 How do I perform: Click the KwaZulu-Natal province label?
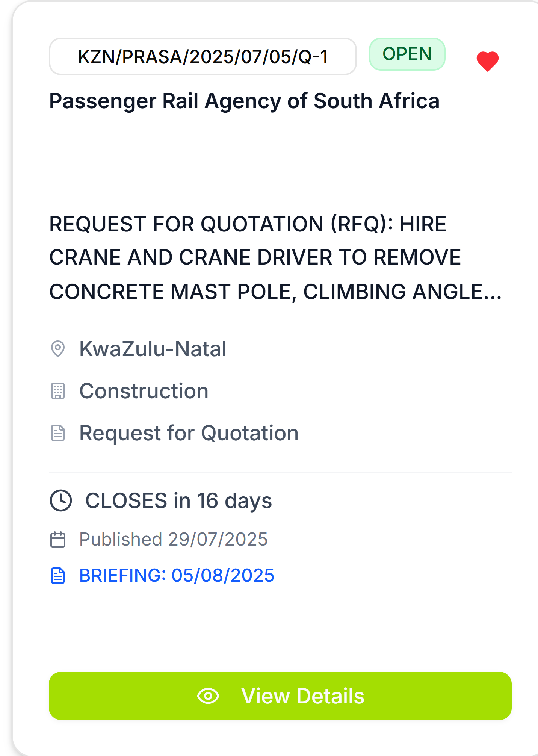(153, 349)
